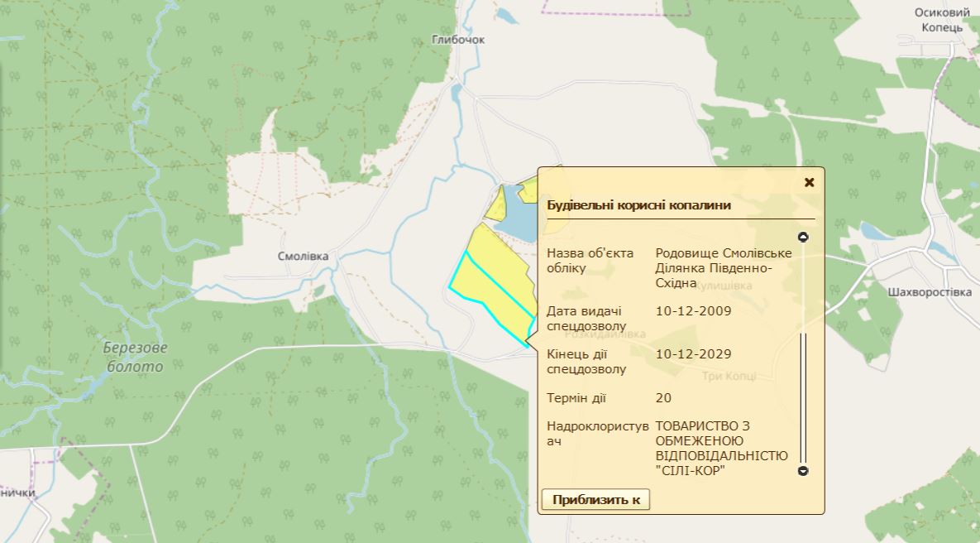980x543 pixels.
Task: Click the Глибочок village label
Action: coord(458,40)
